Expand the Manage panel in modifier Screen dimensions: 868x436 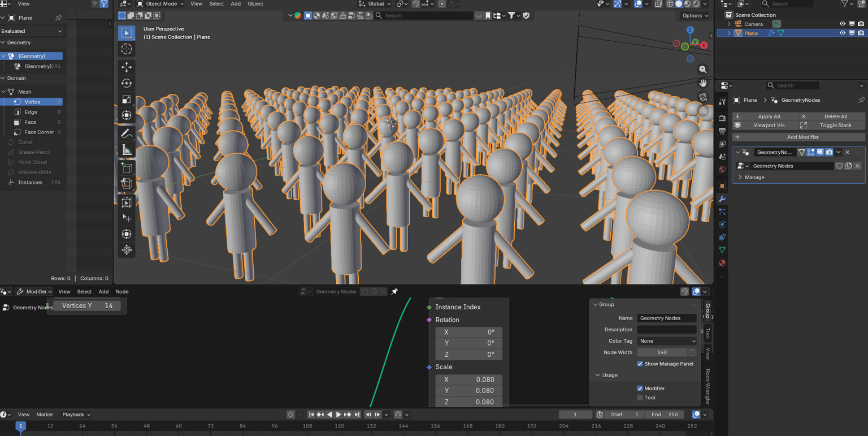(x=740, y=178)
